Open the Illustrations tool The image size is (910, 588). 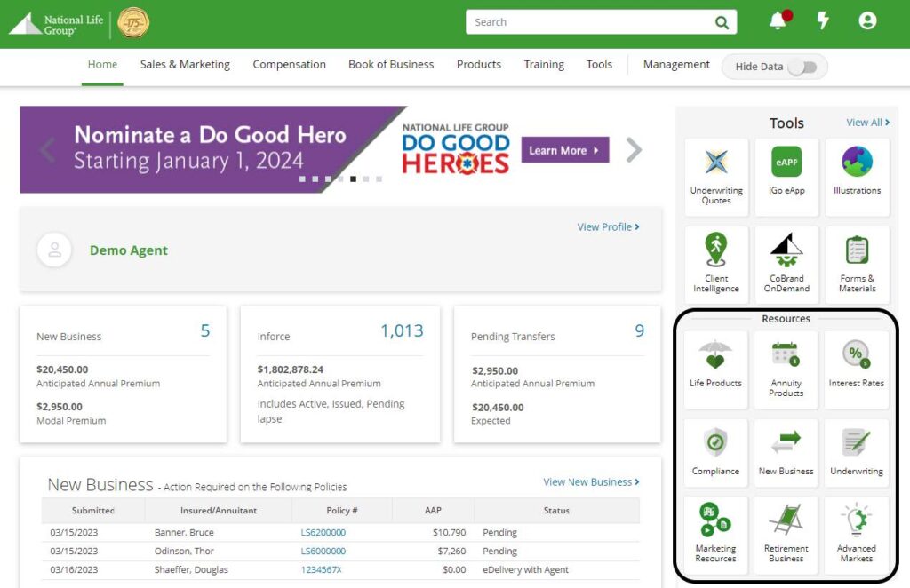pyautogui.click(x=857, y=176)
